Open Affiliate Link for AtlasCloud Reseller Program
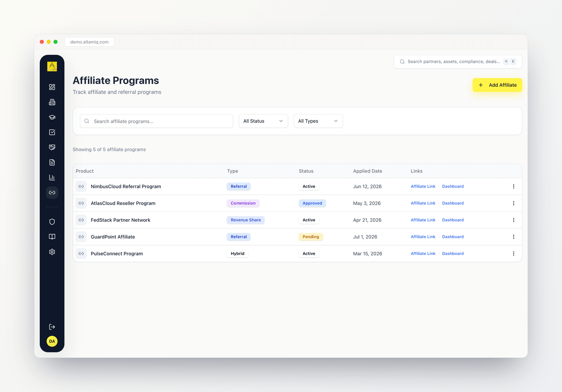The image size is (562, 392). pos(423,203)
